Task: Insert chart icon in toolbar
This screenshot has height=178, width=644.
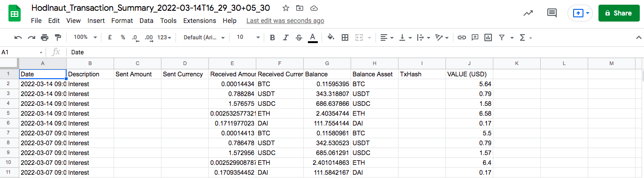Action: click(488, 37)
